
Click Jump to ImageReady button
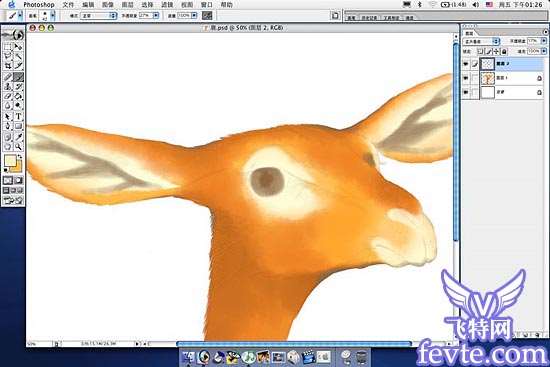click(x=13, y=200)
